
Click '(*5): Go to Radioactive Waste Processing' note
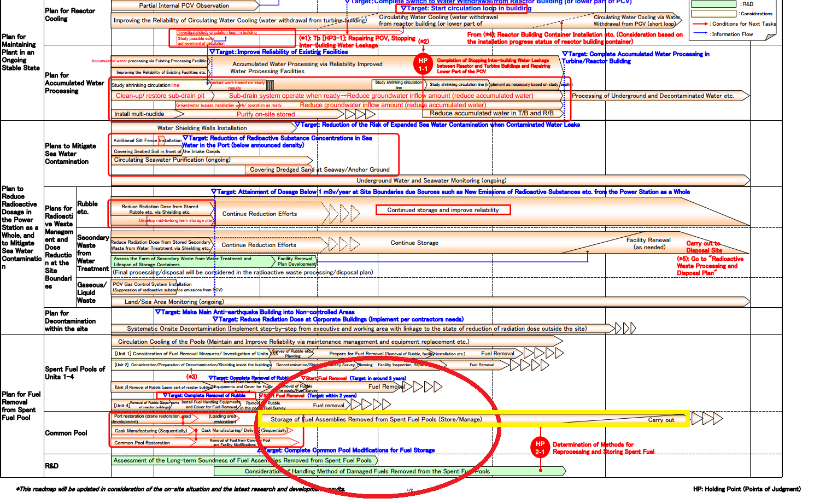pos(710,266)
